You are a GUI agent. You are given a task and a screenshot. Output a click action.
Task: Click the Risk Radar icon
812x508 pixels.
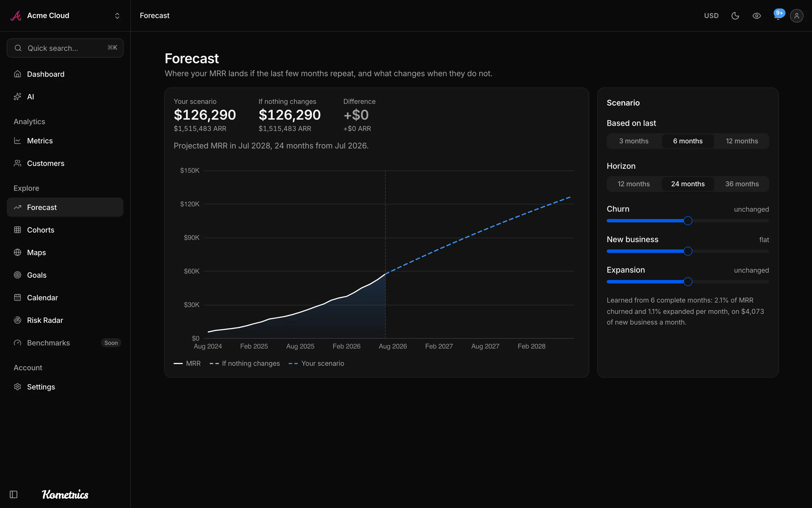(x=17, y=320)
